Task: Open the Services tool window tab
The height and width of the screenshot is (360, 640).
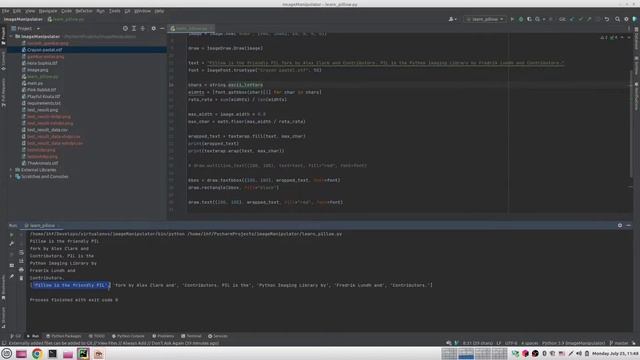Action: [x=218, y=336]
